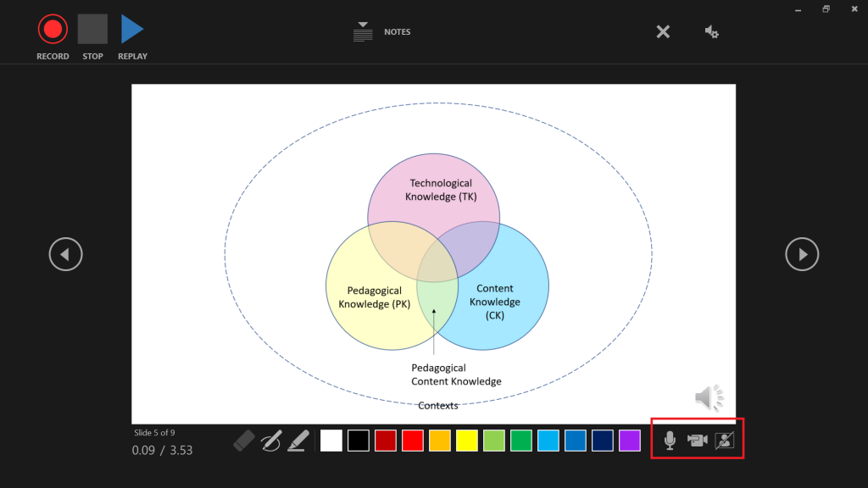Click the Replay play button
This screenshot has width=868, height=488.
131,30
